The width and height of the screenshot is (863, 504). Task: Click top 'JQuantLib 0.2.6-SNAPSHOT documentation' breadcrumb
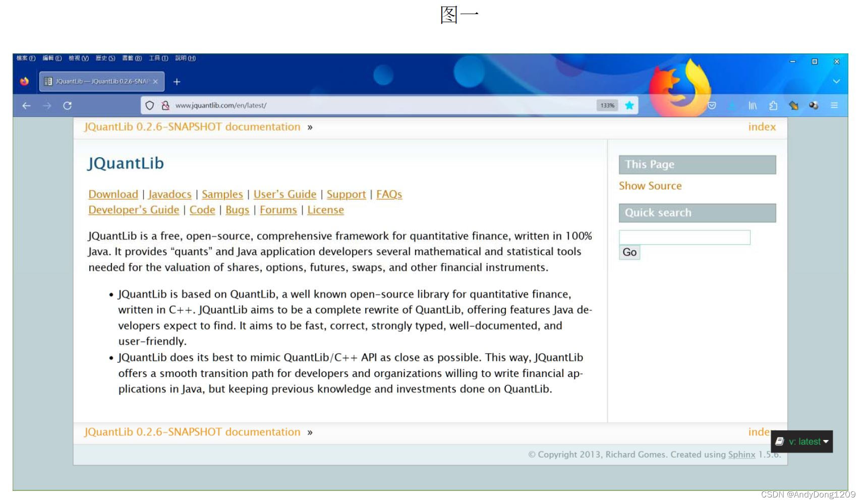[192, 127]
